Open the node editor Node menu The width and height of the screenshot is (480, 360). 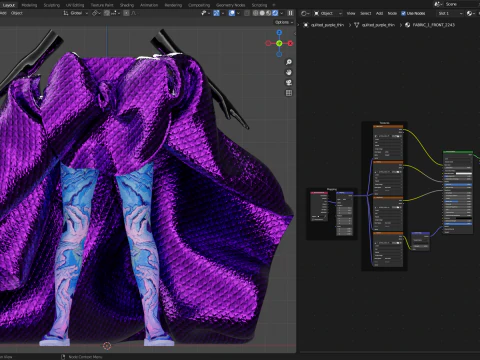[392, 13]
